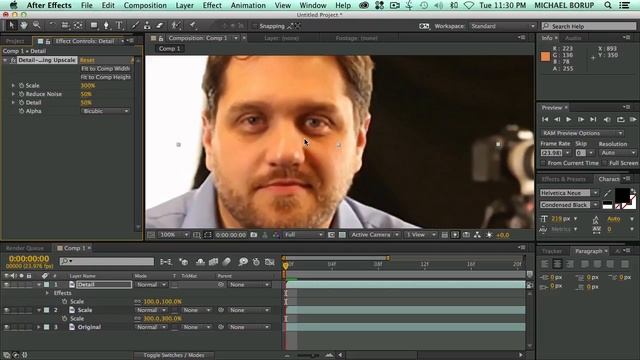The width and height of the screenshot is (640, 360).
Task: Open RAM Preview Options dropdown
Action: (x=582, y=133)
